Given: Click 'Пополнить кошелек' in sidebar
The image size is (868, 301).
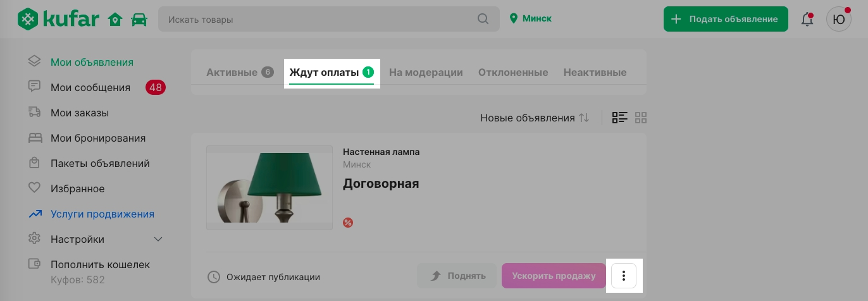Looking at the screenshot, I should pyautogui.click(x=101, y=264).
